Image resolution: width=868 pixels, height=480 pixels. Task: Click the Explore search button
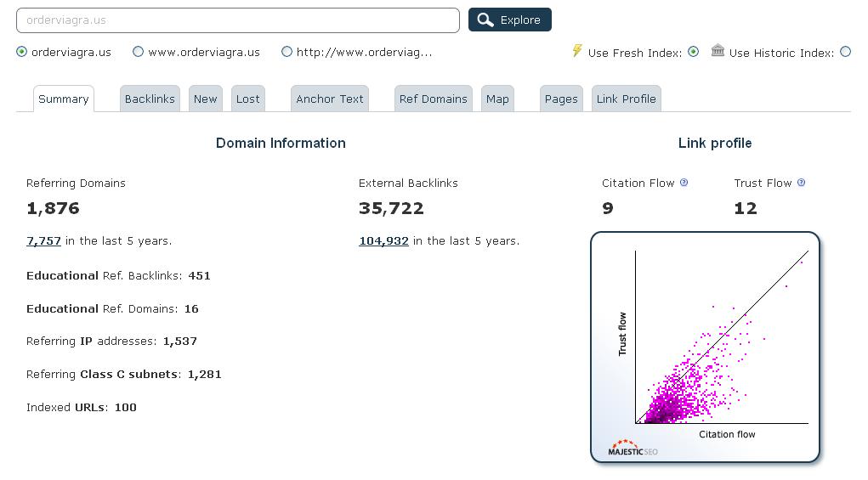click(x=510, y=20)
